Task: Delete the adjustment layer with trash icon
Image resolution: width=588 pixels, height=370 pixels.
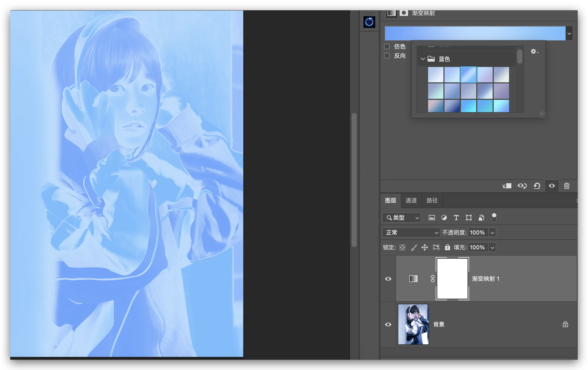Action: click(x=566, y=186)
